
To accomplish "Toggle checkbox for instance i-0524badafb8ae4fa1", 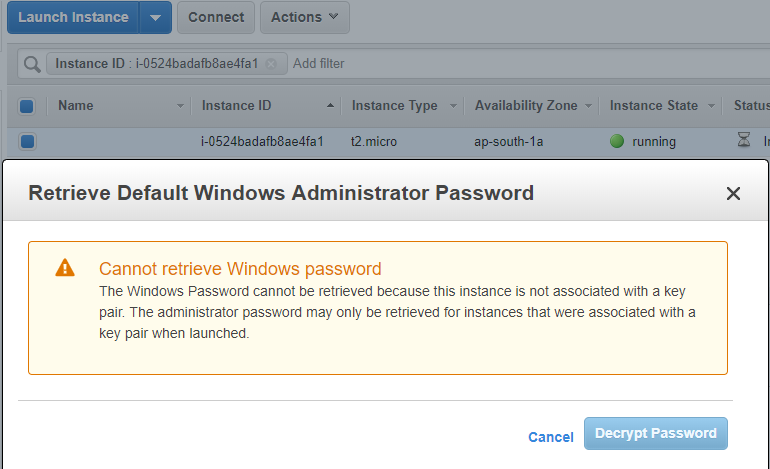I will coord(28,141).
